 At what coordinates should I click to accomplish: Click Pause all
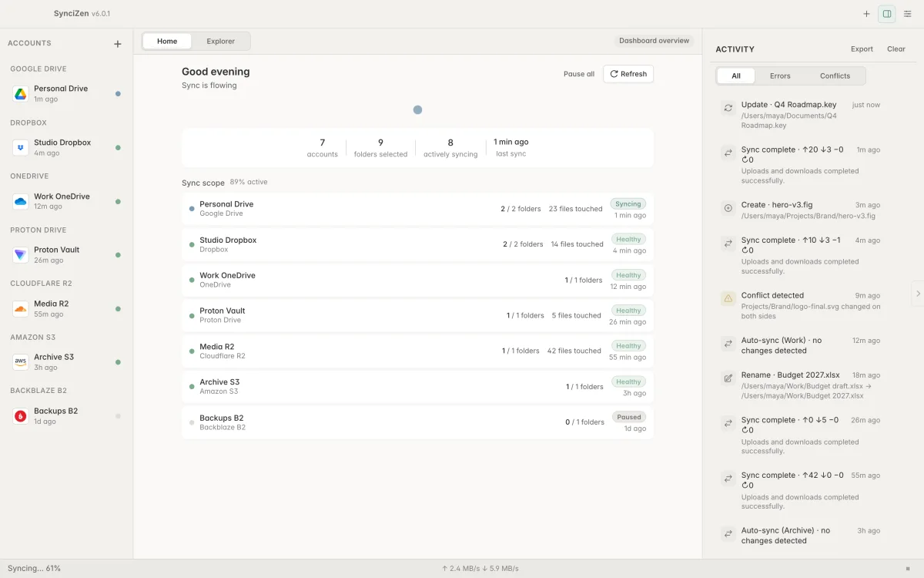579,74
